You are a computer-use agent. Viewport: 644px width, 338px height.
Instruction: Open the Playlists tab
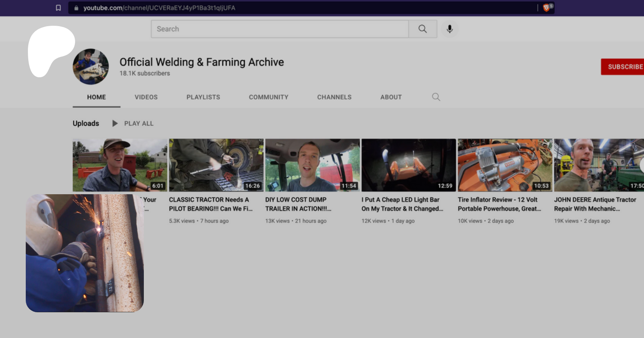(x=203, y=97)
